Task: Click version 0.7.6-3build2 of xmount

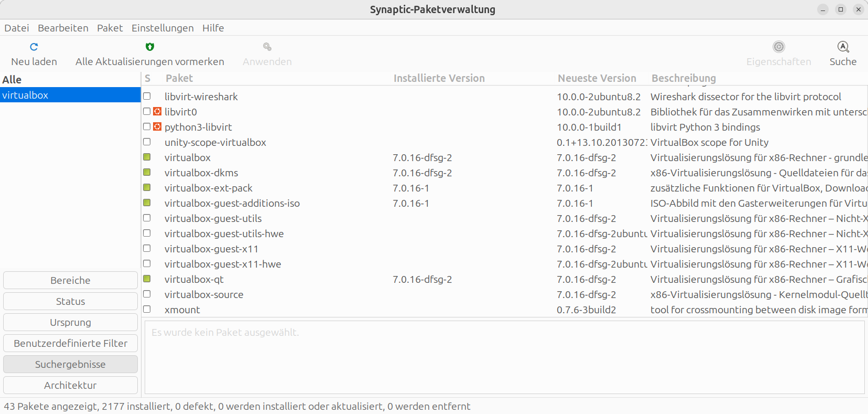Action: click(587, 310)
